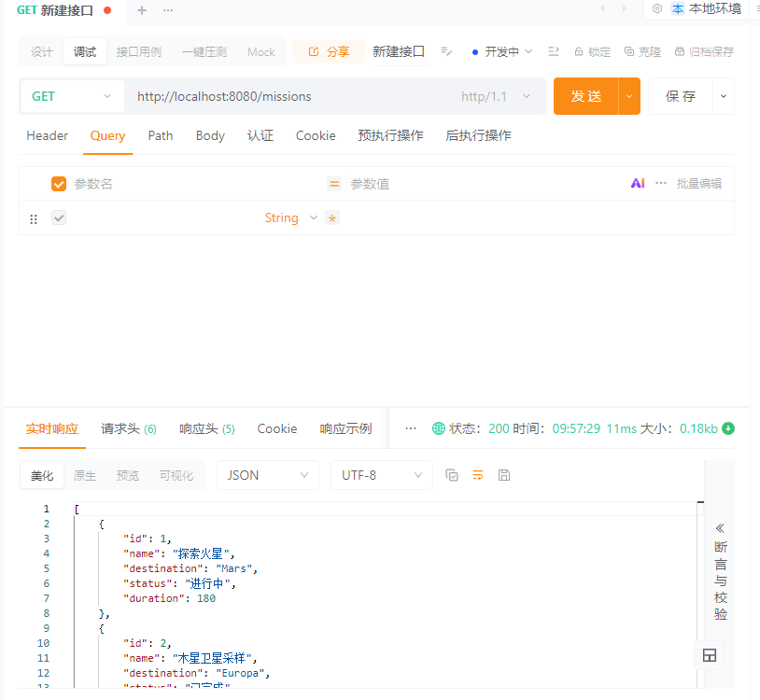Open the 发送 dropdown arrow
This screenshot has height=700, width=760.
(x=629, y=96)
